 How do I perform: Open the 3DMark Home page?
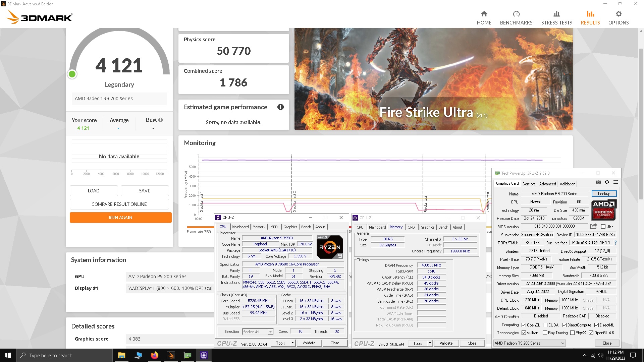(x=484, y=18)
